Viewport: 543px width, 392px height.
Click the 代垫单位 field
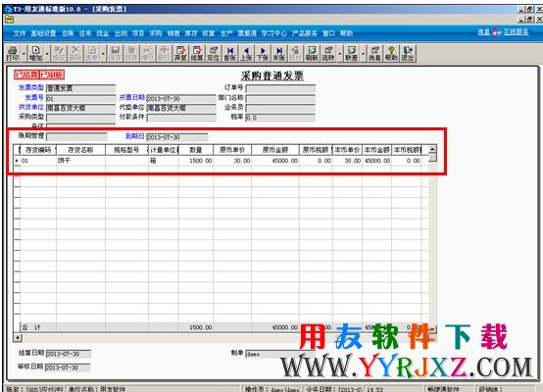(x=181, y=108)
